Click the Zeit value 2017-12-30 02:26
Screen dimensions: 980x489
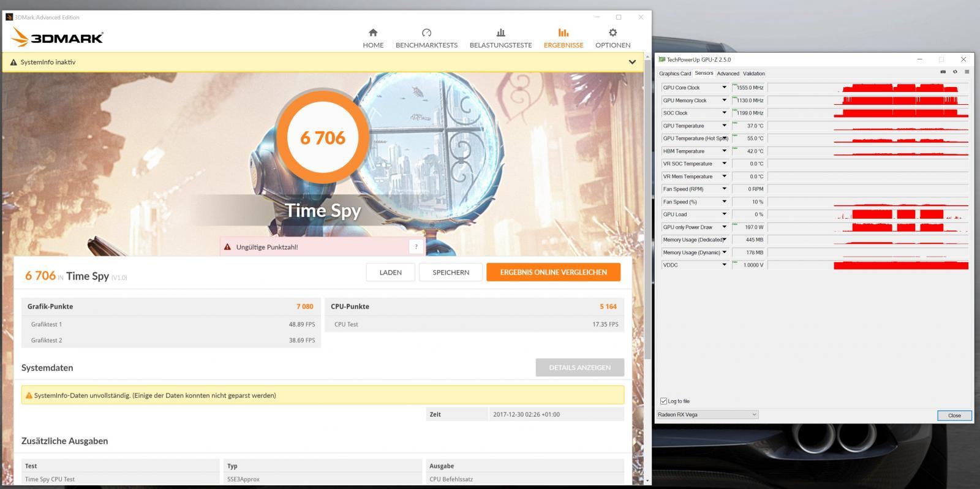526,414
